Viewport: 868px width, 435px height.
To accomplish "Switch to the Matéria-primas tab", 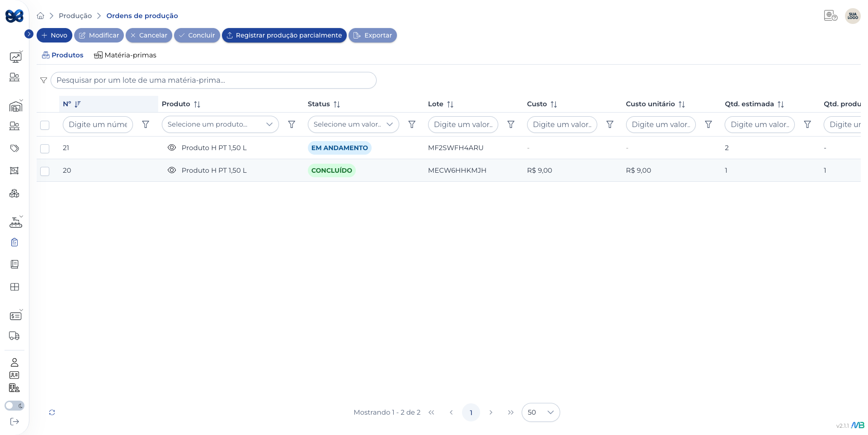I will pyautogui.click(x=125, y=55).
